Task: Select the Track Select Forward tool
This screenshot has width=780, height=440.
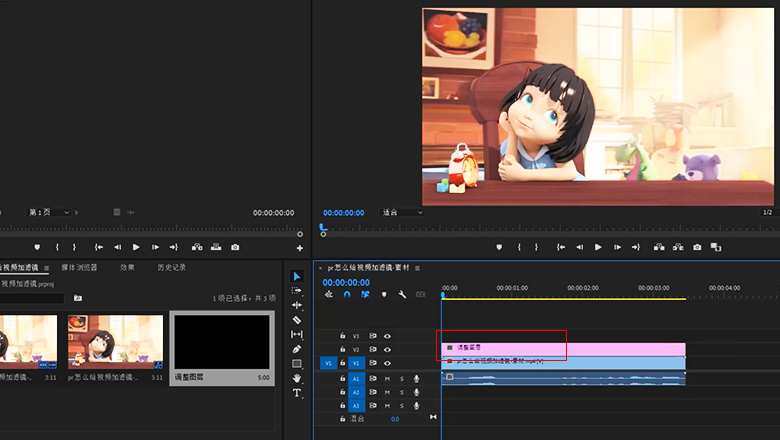Action: point(297,290)
